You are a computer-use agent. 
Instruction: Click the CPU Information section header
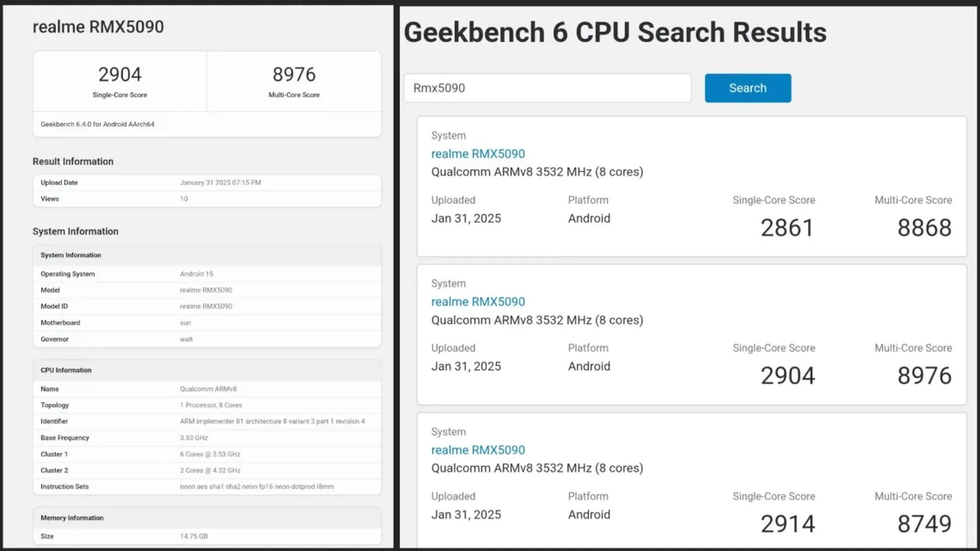coord(66,370)
